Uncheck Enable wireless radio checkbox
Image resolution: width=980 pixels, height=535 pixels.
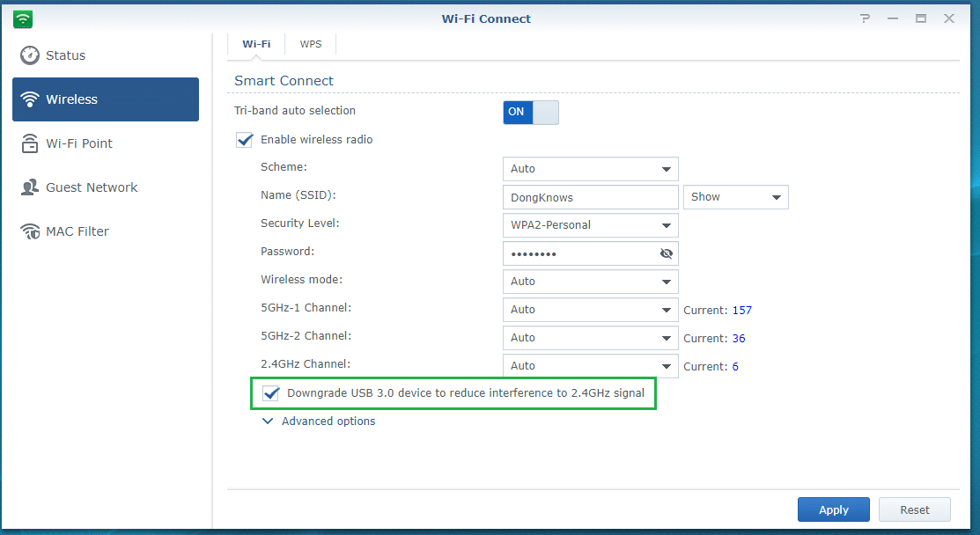point(245,139)
